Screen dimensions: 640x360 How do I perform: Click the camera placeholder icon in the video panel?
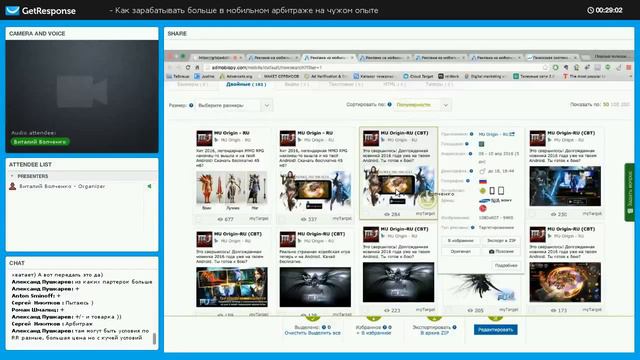click(82, 91)
